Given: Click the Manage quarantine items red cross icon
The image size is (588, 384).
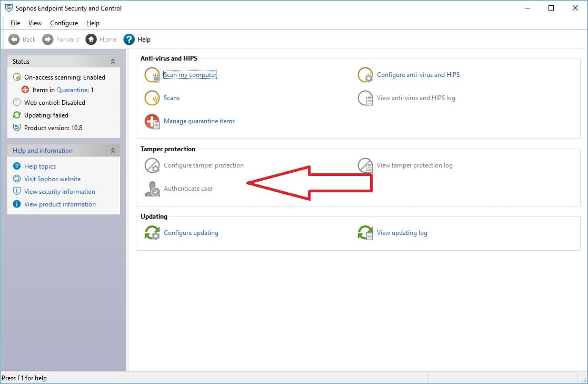Looking at the screenshot, I should click(x=152, y=122).
